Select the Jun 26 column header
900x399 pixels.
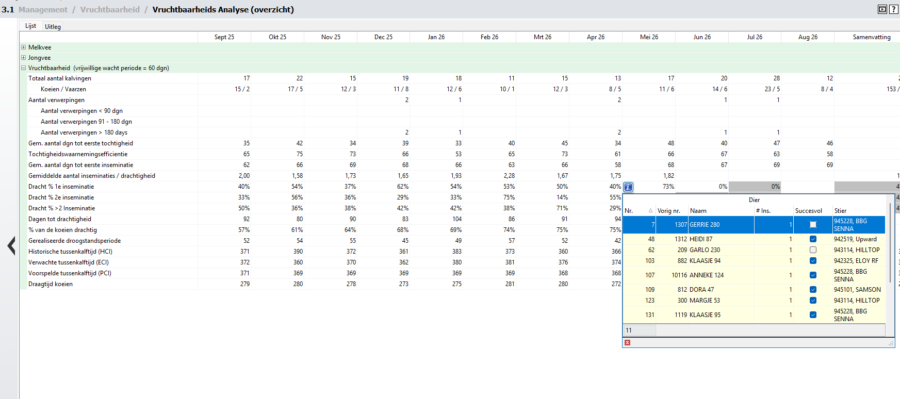[x=701, y=37]
